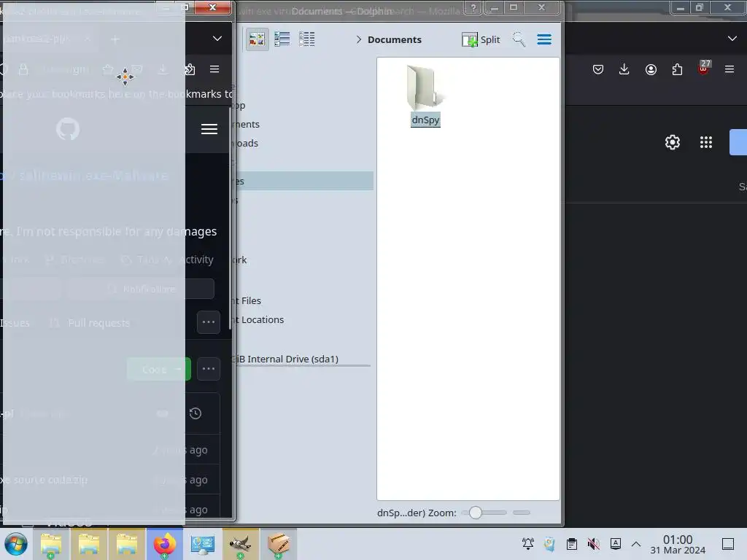747x560 pixels.
Task: Switch to Firefox from the taskbar
Action: [x=164, y=544]
